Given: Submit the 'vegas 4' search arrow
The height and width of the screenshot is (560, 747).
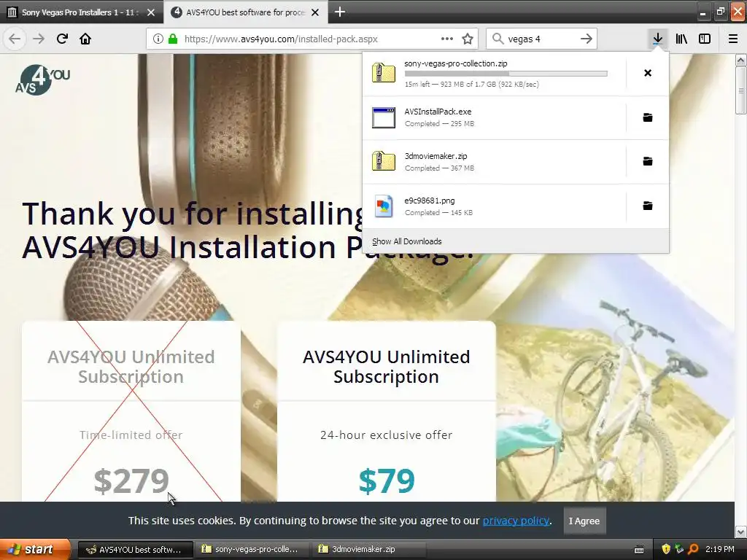Looking at the screenshot, I should (587, 39).
